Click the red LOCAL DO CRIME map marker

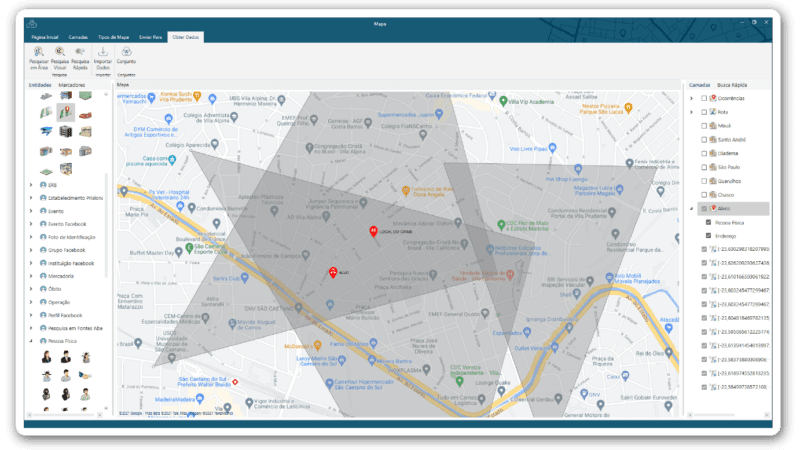point(373,231)
